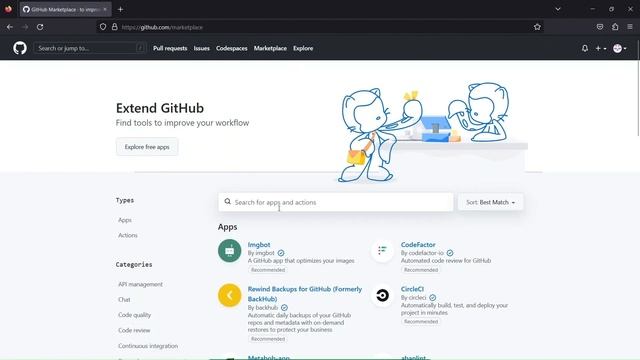Bookmark this page with the star icon
The image size is (640, 360).
point(537,27)
